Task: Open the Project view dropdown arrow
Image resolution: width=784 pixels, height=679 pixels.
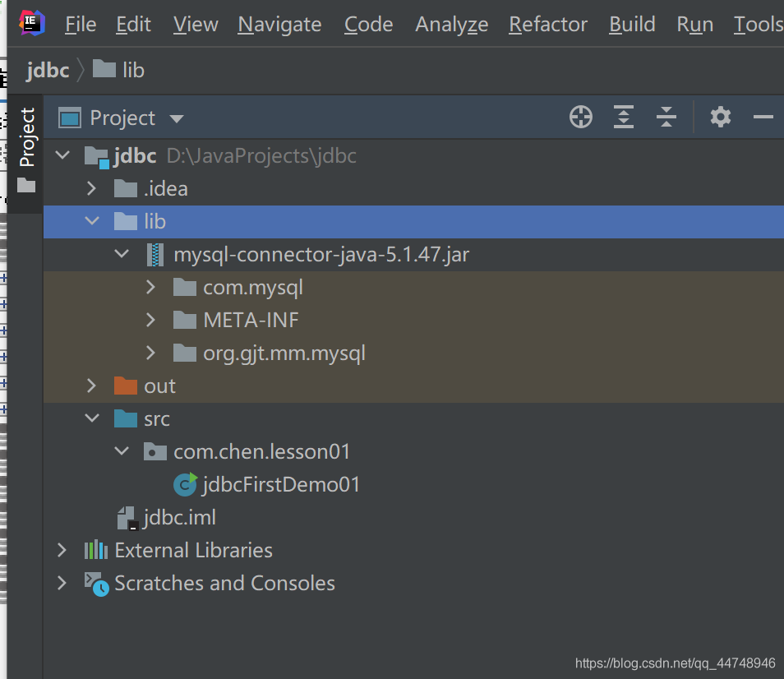Action: click(177, 119)
